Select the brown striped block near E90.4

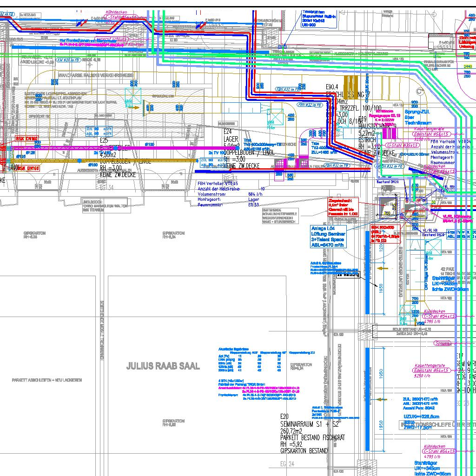click(x=351, y=87)
